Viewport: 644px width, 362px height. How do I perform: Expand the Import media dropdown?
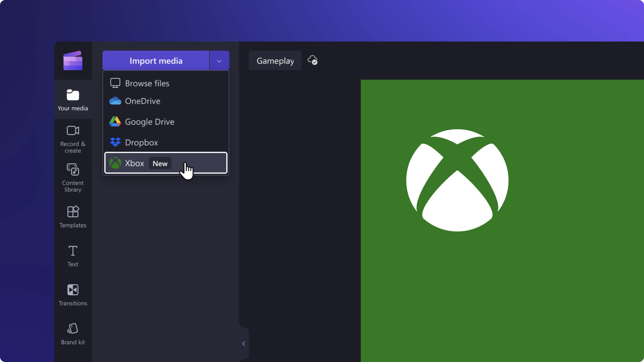pyautogui.click(x=219, y=61)
